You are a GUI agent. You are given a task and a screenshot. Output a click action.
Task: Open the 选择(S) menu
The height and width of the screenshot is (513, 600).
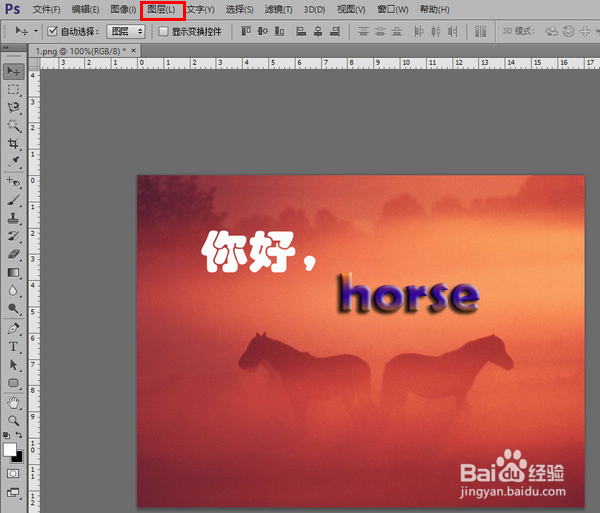pyautogui.click(x=240, y=10)
